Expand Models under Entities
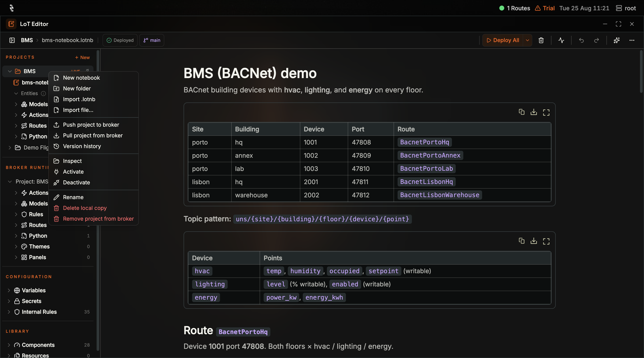Viewport: 644px width, 358px height. click(16, 104)
